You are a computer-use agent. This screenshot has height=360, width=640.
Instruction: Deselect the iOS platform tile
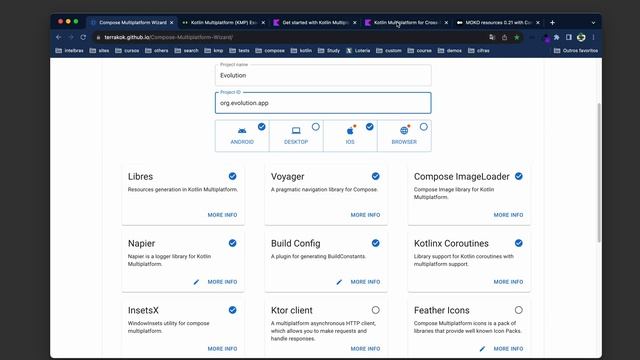350,136
